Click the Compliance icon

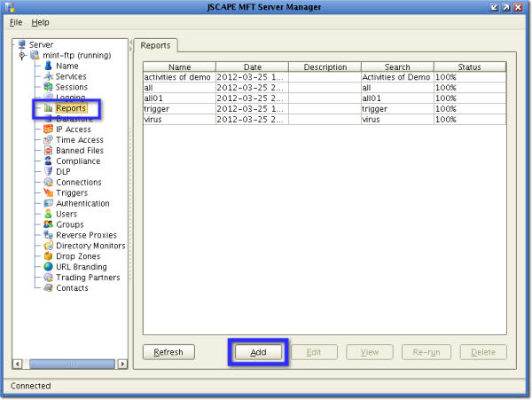[x=48, y=161]
